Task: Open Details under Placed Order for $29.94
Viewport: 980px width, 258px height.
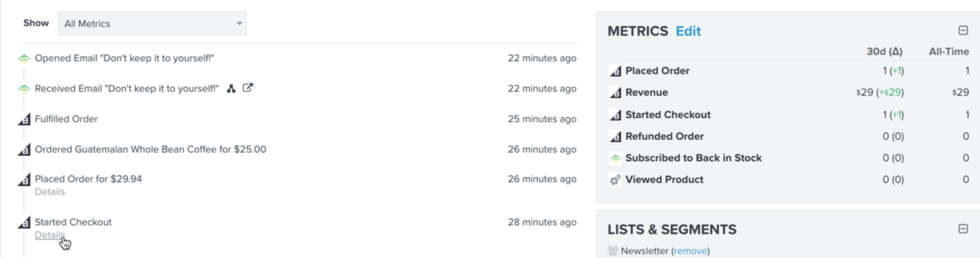Action: coord(50,192)
